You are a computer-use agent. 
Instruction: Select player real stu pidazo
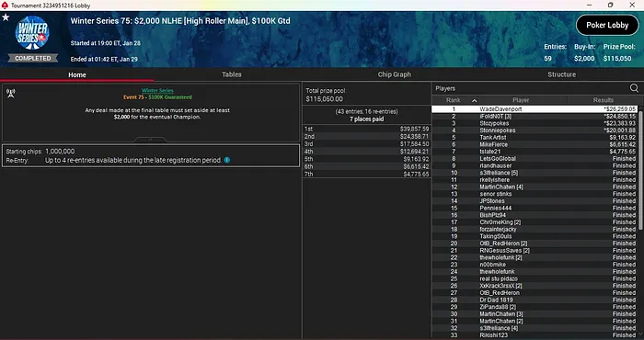coord(535,278)
